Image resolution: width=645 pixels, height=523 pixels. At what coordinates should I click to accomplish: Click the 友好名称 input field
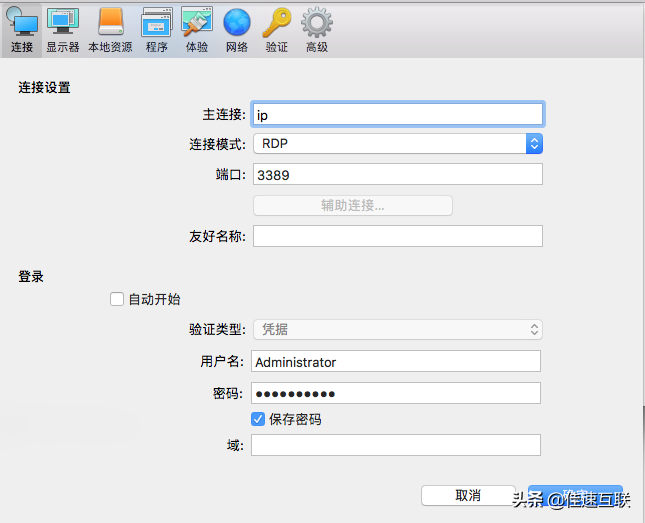point(398,236)
